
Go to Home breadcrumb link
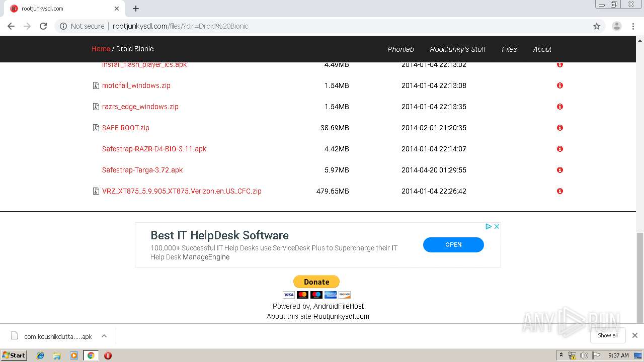click(x=101, y=49)
